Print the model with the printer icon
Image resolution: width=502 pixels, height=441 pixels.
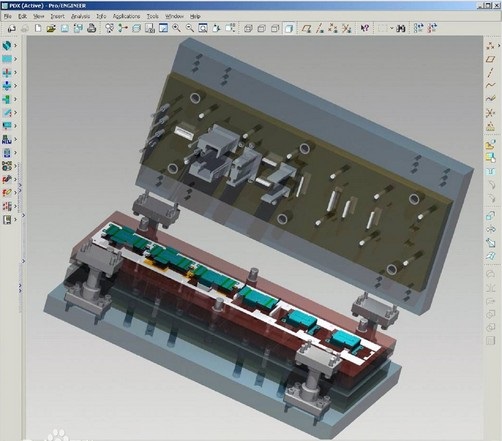[x=92, y=28]
